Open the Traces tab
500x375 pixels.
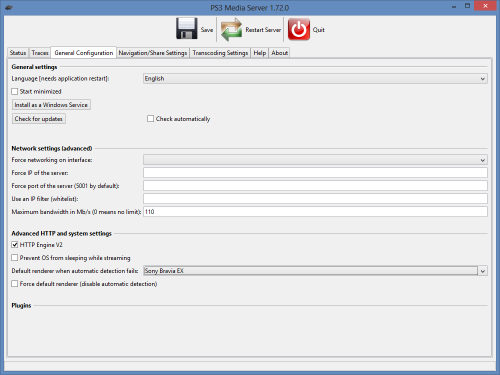[x=40, y=53]
